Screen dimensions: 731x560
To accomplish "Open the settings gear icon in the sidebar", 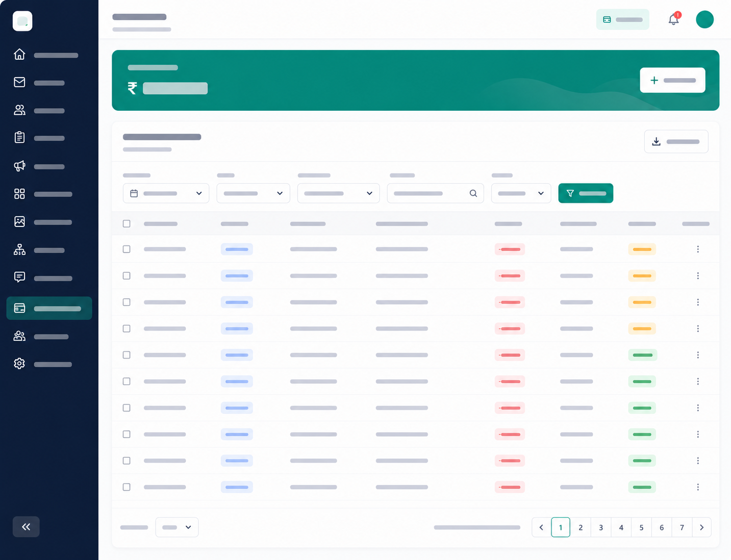I will coord(19,364).
